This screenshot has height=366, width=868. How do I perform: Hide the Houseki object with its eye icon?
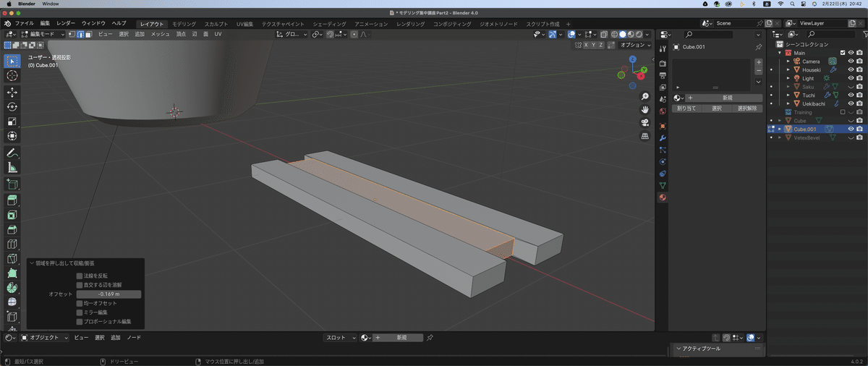[x=851, y=69]
